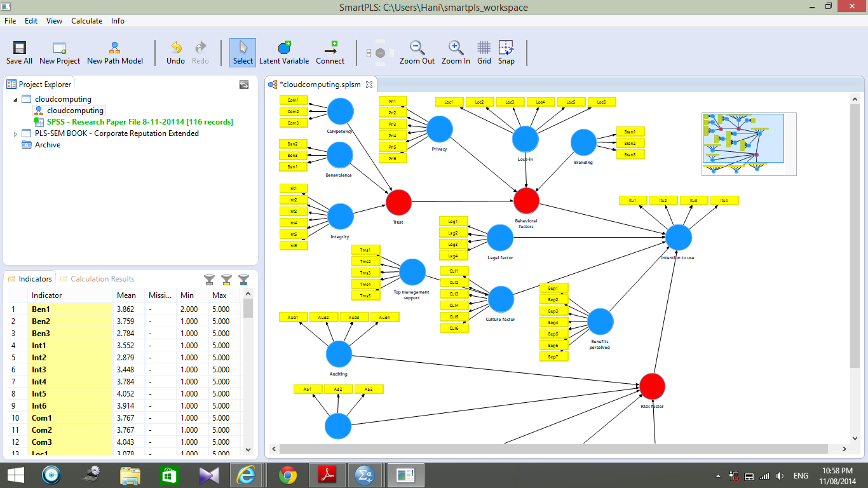This screenshot has width=868, height=488.
Task: Select the Project Explorer tab
Action: click(x=39, y=84)
